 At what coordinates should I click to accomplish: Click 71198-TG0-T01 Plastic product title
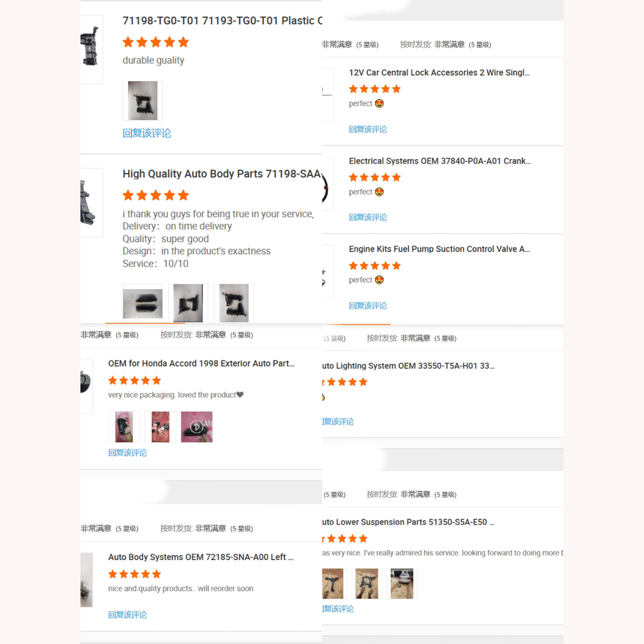(222, 21)
